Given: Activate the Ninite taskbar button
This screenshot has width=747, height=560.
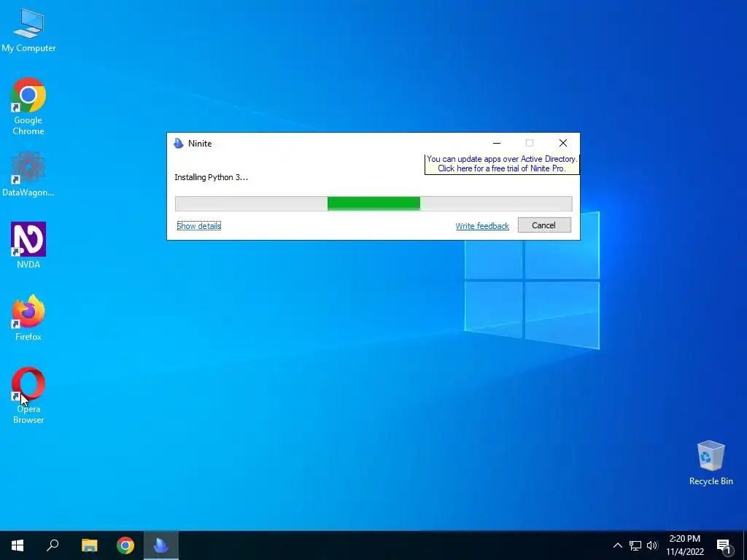Looking at the screenshot, I should (x=161, y=545).
